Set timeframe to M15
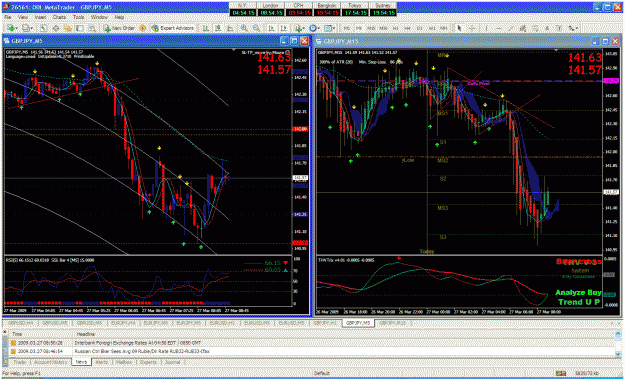The width and height of the screenshot is (625, 379). [371, 28]
